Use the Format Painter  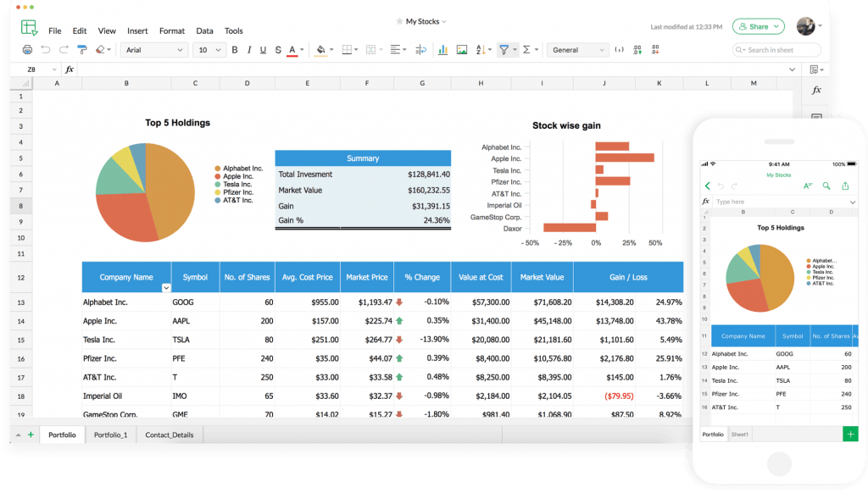81,50
